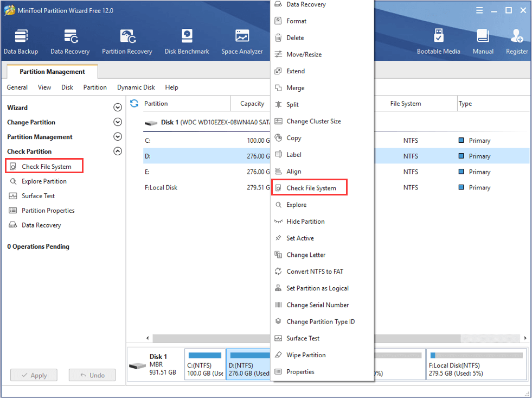Expand the Change Partition section
The width and height of the screenshot is (532, 398).
[x=117, y=122]
